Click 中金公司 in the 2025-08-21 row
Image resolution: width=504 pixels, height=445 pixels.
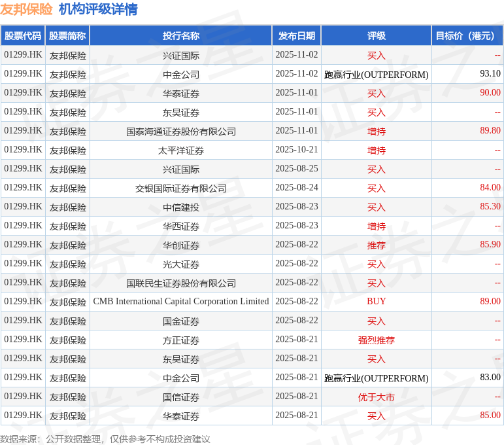coord(181,378)
